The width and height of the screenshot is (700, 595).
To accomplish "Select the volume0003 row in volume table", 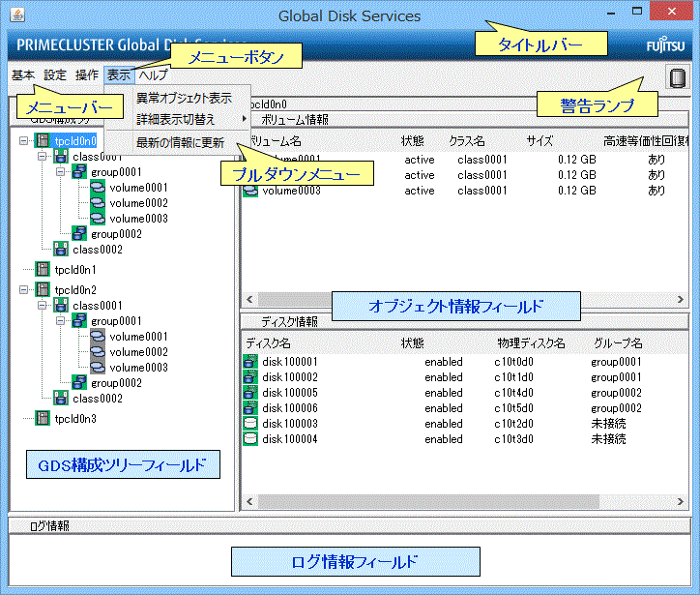I will click(x=464, y=191).
